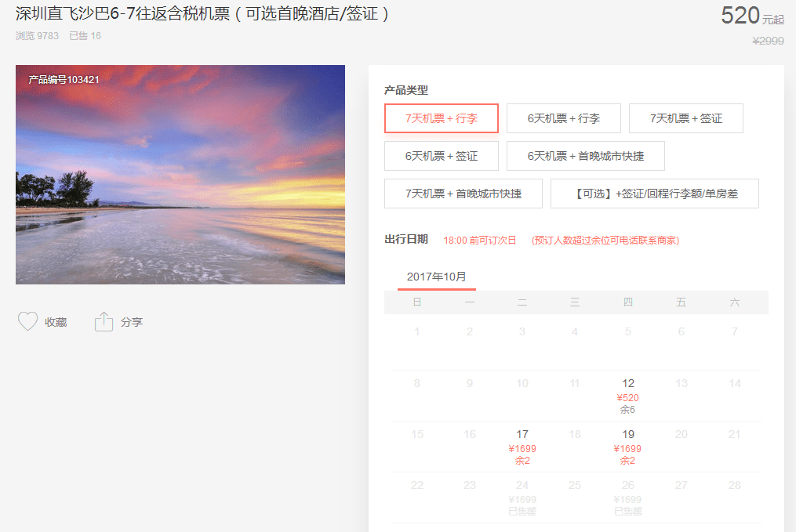This screenshot has width=796, height=532.
Task: Open the beach sunset product photo
Action: point(180,175)
